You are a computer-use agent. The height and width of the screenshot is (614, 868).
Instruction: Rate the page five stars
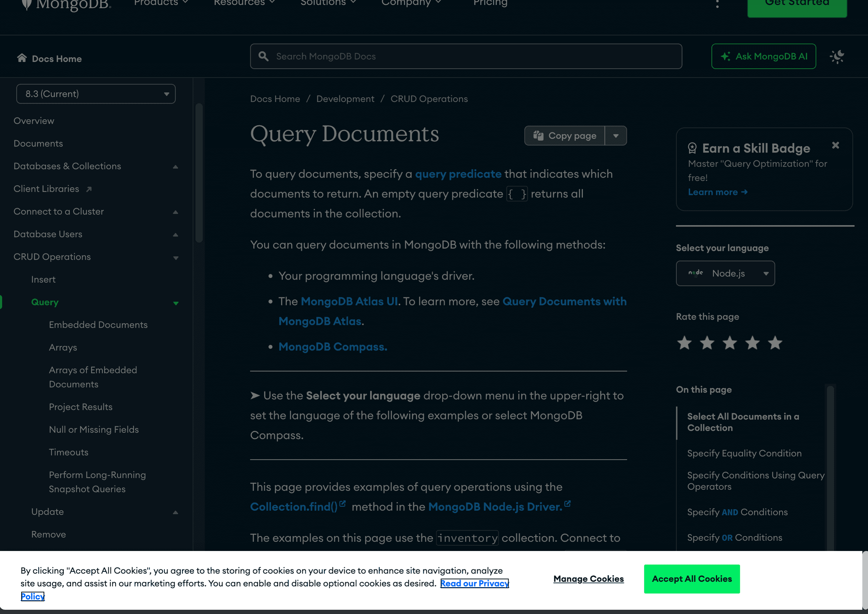(775, 343)
